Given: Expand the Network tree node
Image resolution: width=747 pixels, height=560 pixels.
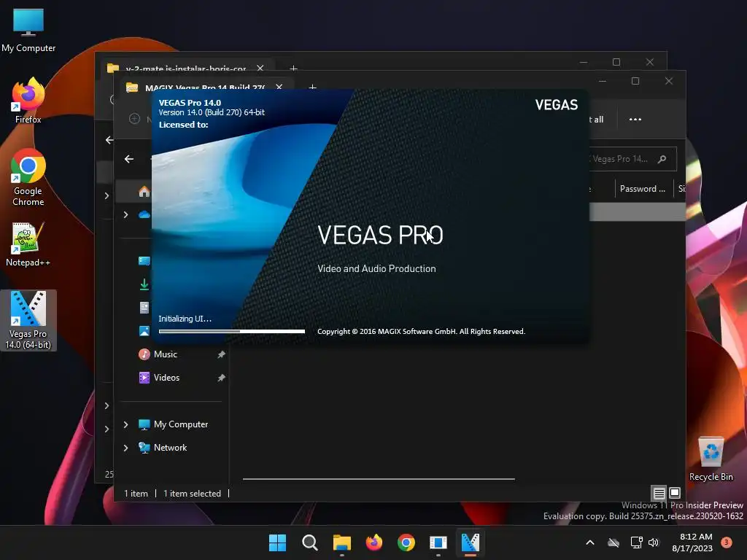Looking at the screenshot, I should coord(125,448).
